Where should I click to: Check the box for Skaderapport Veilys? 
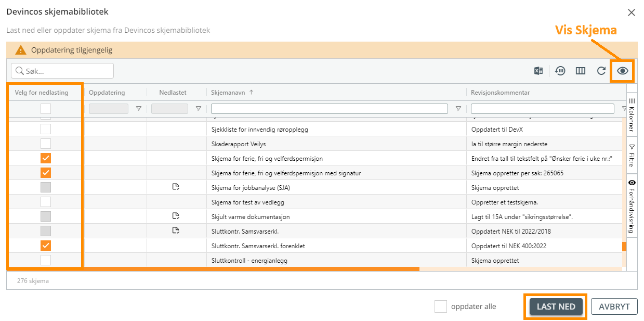coord(46,144)
